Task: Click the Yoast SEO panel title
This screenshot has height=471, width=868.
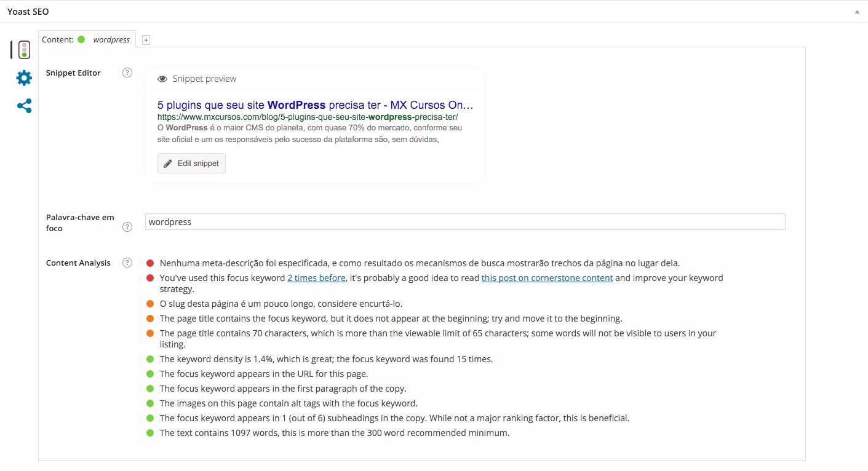Action: click(x=28, y=12)
